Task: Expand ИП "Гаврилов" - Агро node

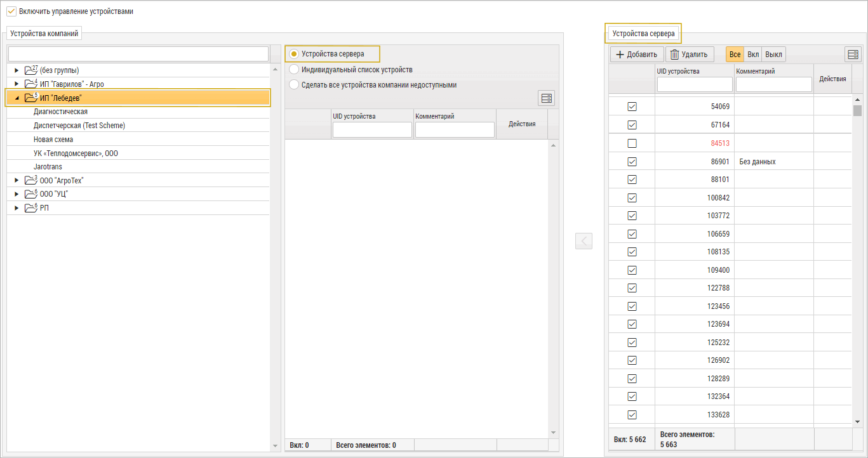Action: click(17, 84)
